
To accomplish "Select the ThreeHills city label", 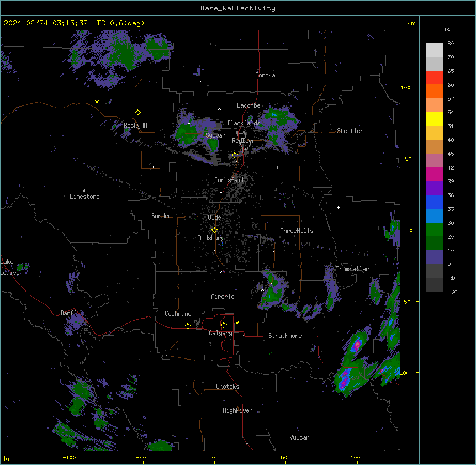I will (x=297, y=231).
